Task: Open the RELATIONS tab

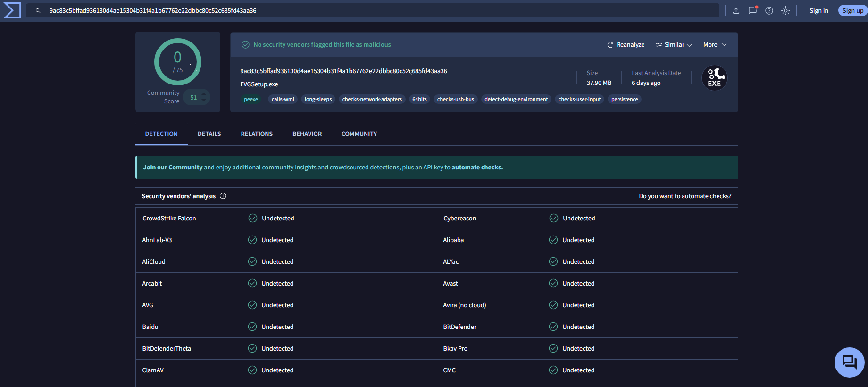Action: point(257,134)
